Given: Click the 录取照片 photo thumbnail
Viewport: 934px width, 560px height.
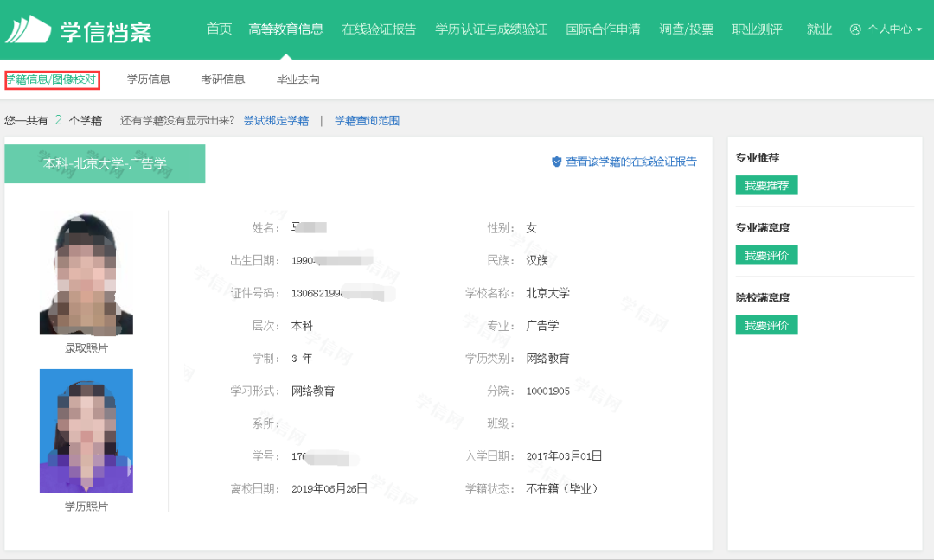Looking at the screenshot, I should pyautogui.click(x=86, y=274).
